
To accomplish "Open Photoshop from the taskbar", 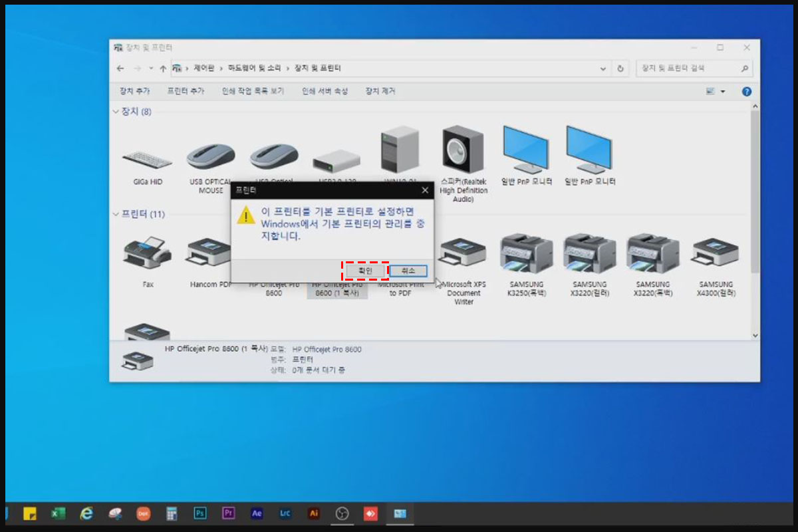I will (x=200, y=513).
